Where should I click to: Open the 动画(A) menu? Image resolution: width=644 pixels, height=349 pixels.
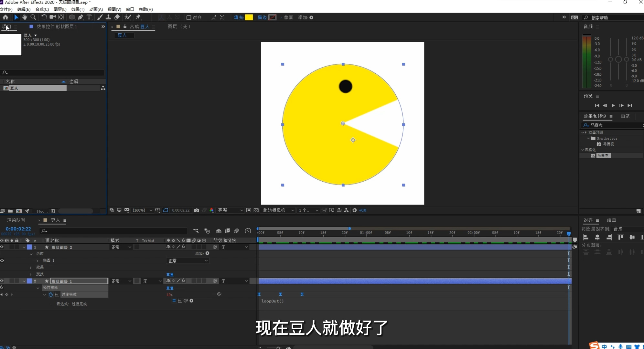(x=96, y=9)
